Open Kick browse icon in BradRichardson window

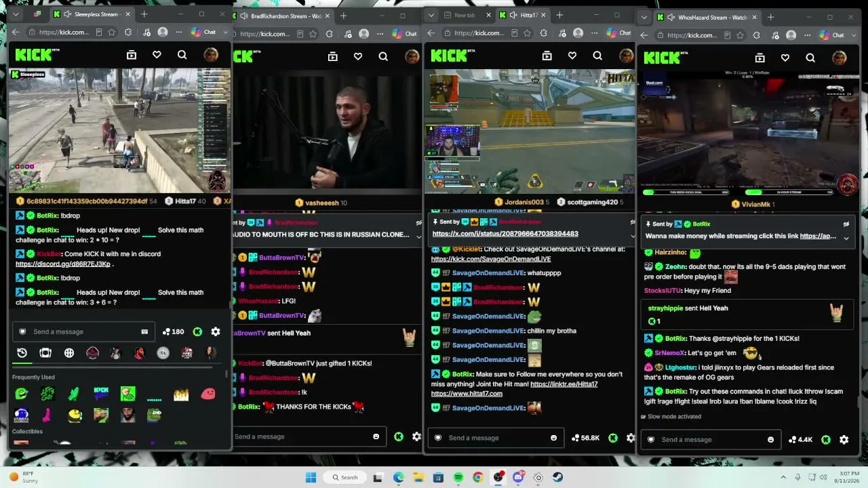(332, 57)
